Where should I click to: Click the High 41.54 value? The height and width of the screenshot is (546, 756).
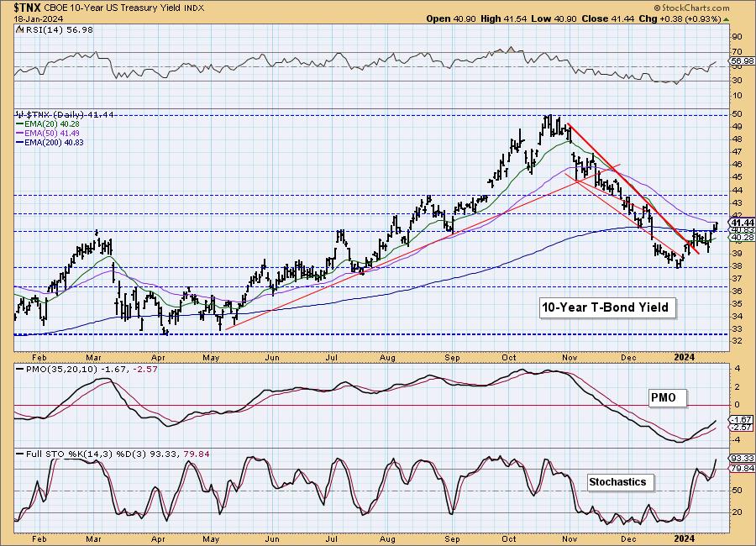504,18
